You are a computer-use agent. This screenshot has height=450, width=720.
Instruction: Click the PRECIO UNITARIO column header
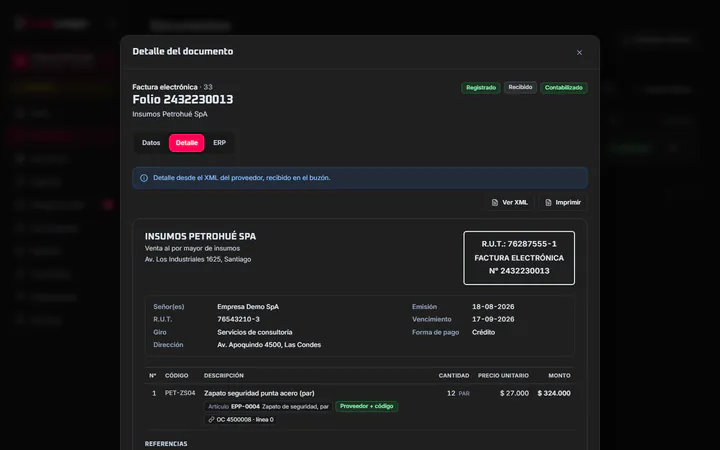pyautogui.click(x=503, y=376)
